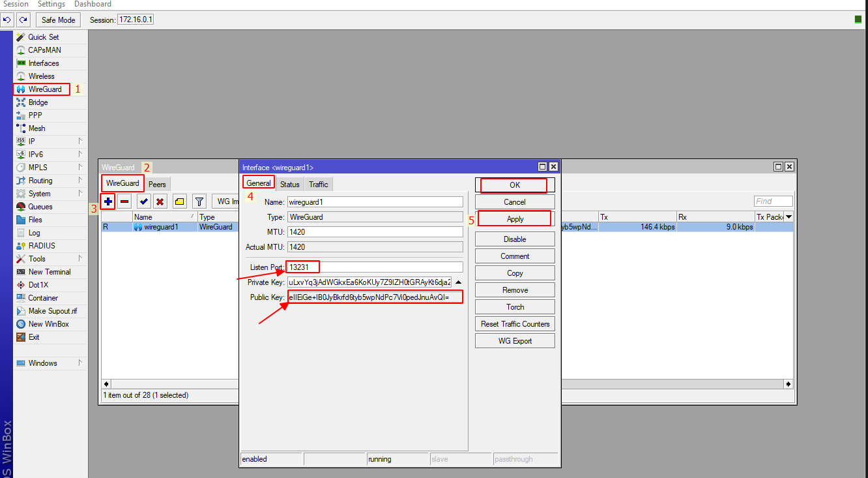This screenshot has width=868, height=478.
Task: Open the Traffic tab in the dialog
Action: (319, 185)
